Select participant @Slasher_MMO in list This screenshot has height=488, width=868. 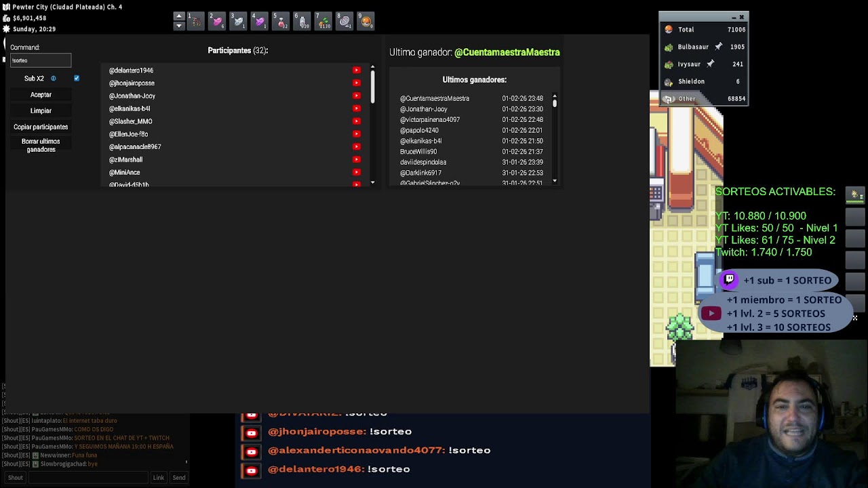[x=131, y=121]
